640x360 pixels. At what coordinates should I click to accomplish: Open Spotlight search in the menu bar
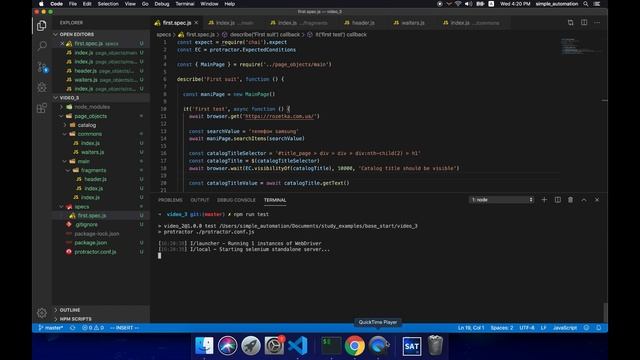click(x=586, y=4)
